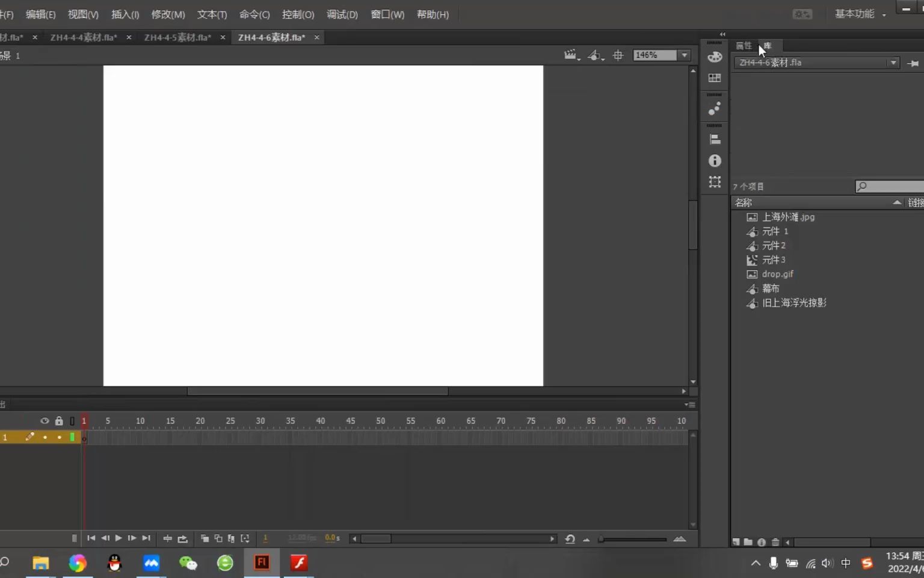924x578 pixels.
Task: Open library item properties icon
Action: tap(762, 542)
